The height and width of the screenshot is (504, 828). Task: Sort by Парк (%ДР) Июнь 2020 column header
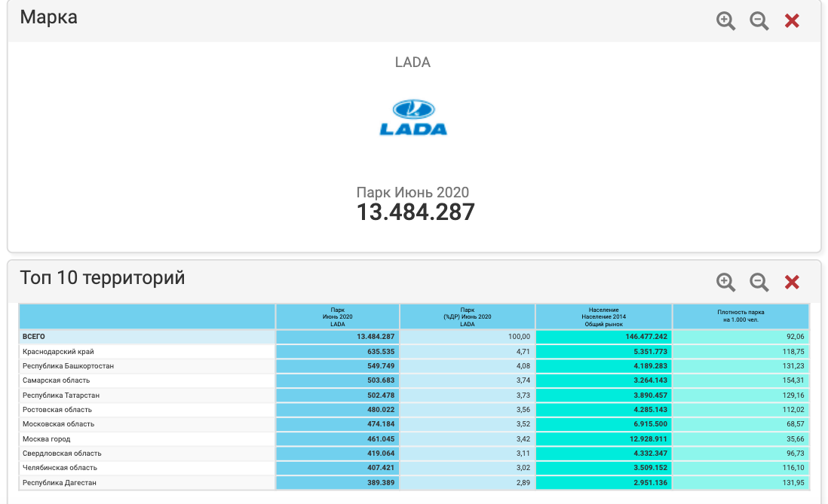click(468, 316)
